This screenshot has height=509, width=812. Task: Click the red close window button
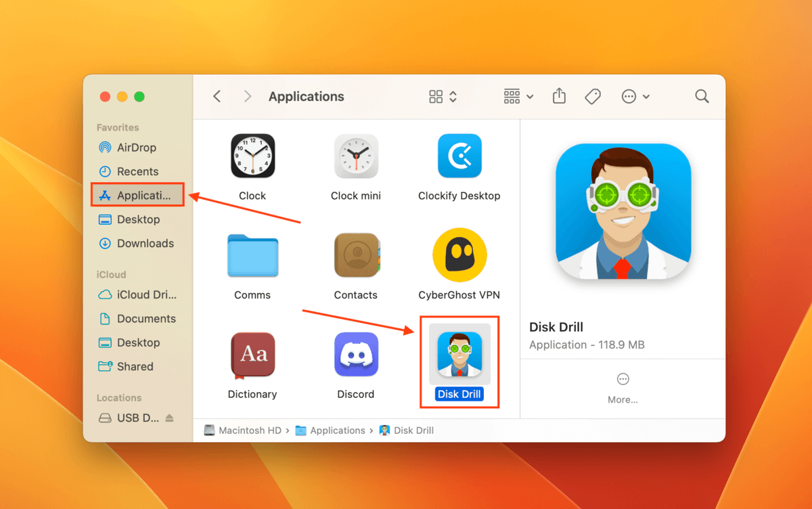point(105,97)
